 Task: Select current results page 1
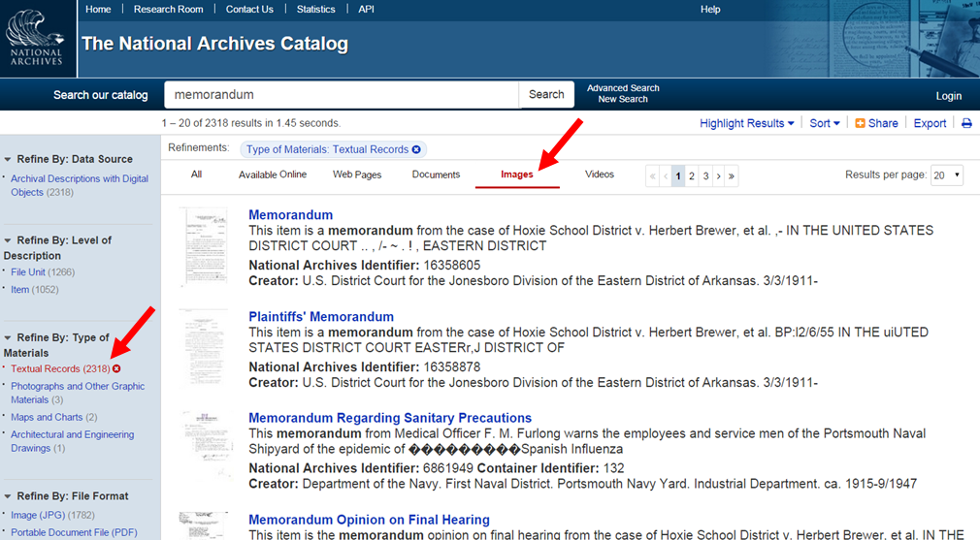678,176
